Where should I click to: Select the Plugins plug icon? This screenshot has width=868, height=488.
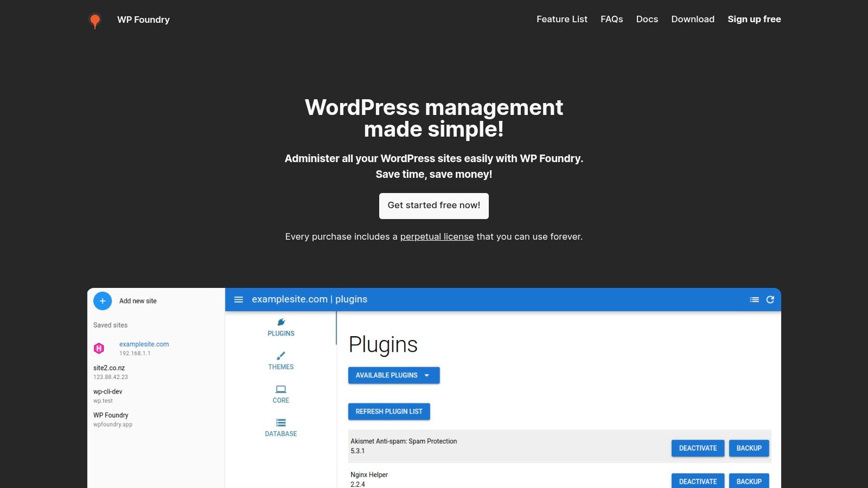coord(281,322)
